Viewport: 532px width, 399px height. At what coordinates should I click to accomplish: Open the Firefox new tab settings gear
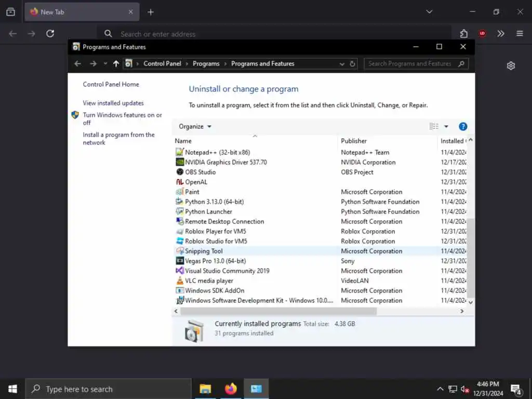pyautogui.click(x=511, y=65)
